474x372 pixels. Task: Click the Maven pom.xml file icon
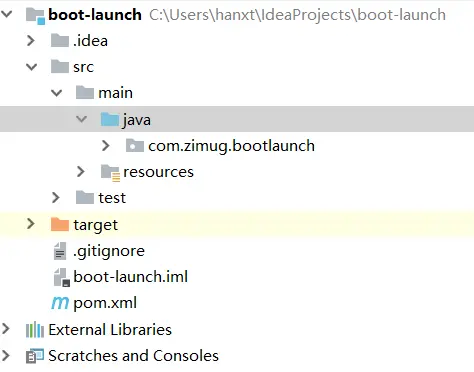tap(60, 303)
